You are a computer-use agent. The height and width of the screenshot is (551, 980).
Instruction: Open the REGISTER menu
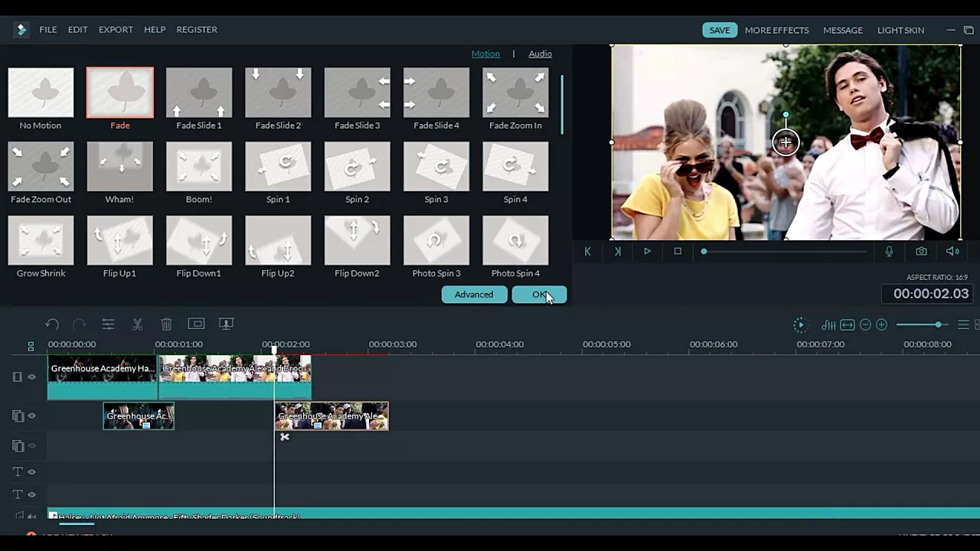pyautogui.click(x=197, y=30)
